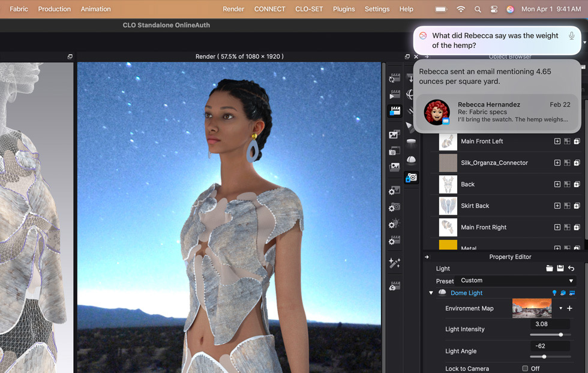The width and height of the screenshot is (588, 373).
Task: Open the Environment Map dropdown arrow
Action: (561, 308)
